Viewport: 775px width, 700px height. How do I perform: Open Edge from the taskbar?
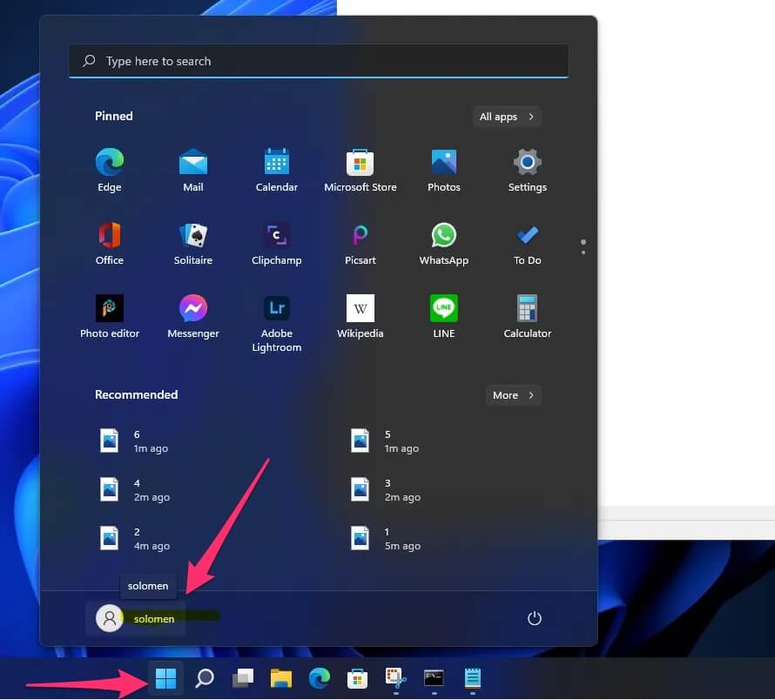[x=320, y=678]
